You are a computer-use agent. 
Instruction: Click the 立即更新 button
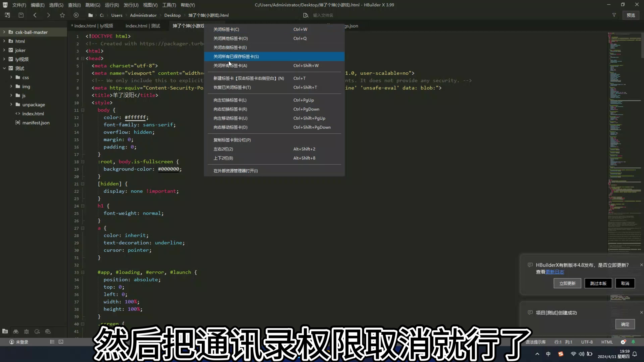coord(567,283)
